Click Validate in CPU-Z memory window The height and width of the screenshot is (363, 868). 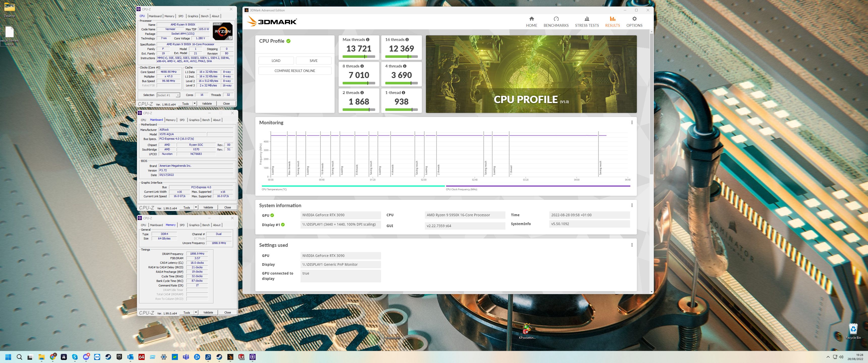208,312
